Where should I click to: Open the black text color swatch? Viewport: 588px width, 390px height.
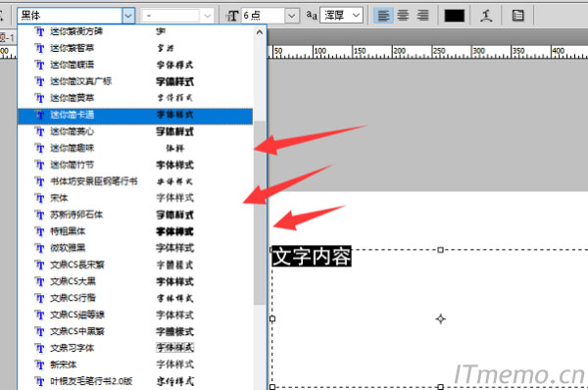(x=454, y=16)
